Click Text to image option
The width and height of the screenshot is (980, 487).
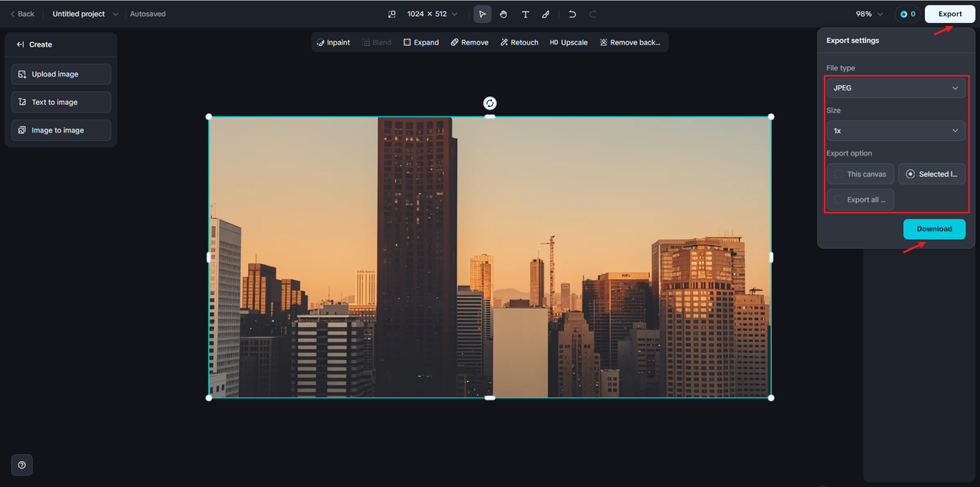61,102
